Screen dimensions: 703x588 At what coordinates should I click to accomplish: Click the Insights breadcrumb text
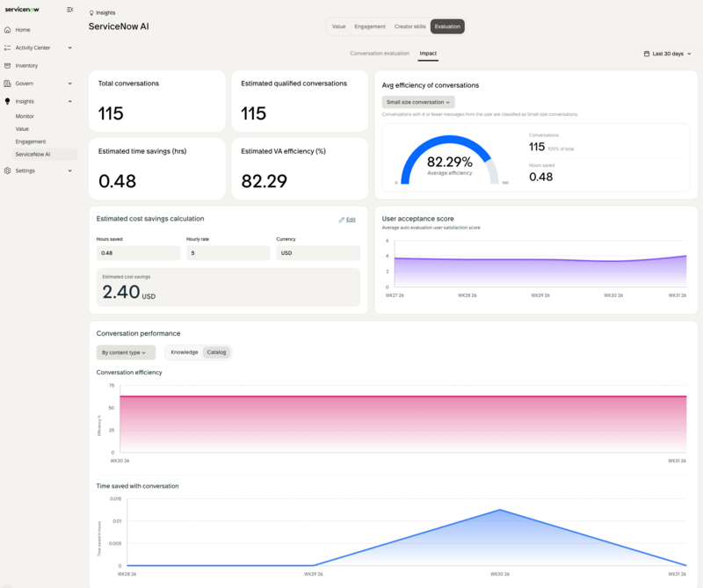[x=105, y=13]
